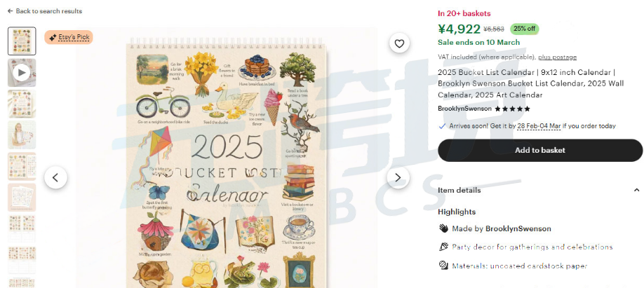This screenshot has width=644, height=288.
Task: Select the thumbnail showing a woman holding the calendar
Action: (22, 135)
